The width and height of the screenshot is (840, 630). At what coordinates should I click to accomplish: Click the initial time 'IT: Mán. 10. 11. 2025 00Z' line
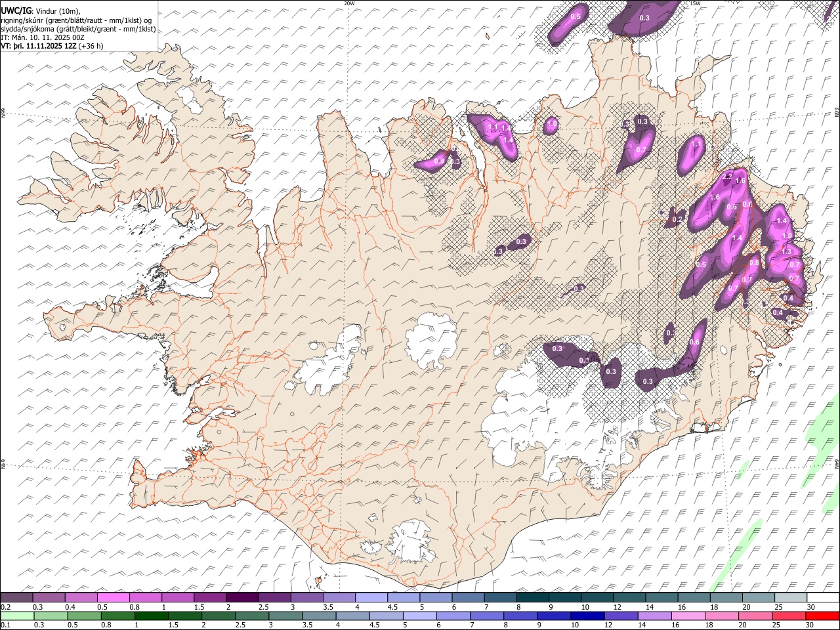pos(43,37)
